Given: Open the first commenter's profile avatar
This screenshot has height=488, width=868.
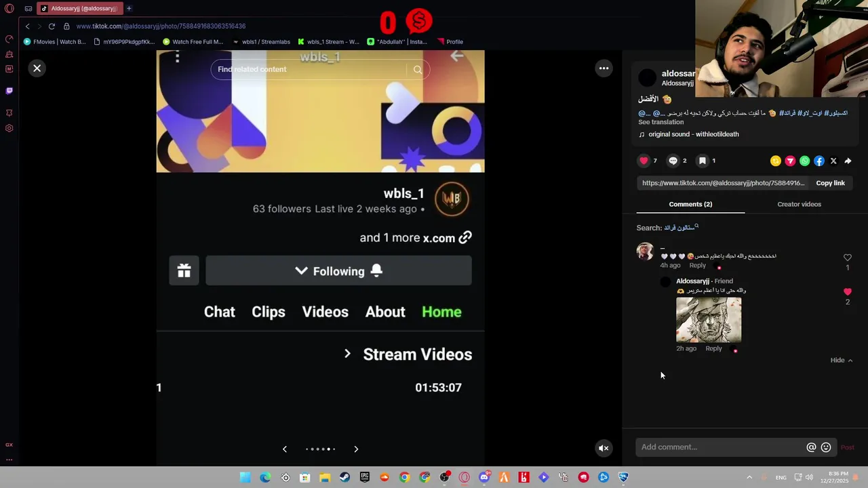Looking at the screenshot, I should (645, 251).
